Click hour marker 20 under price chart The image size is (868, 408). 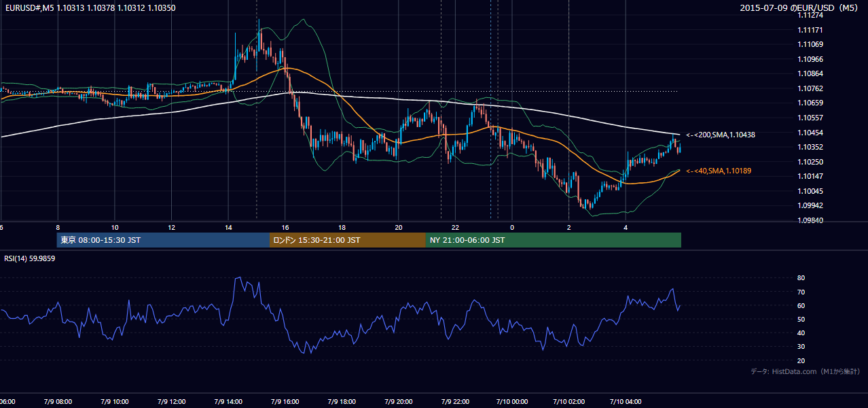(399, 227)
